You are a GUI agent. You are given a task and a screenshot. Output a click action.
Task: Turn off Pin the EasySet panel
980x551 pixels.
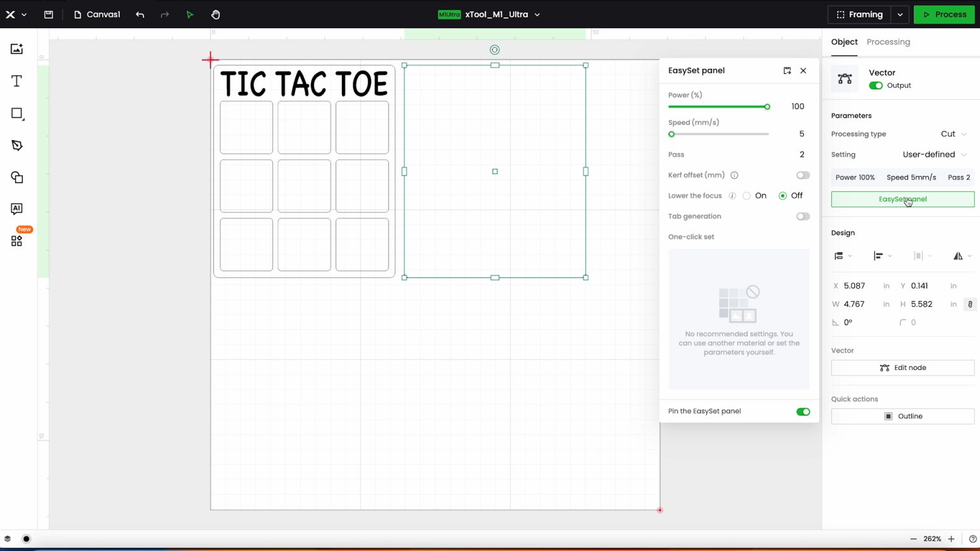803,411
